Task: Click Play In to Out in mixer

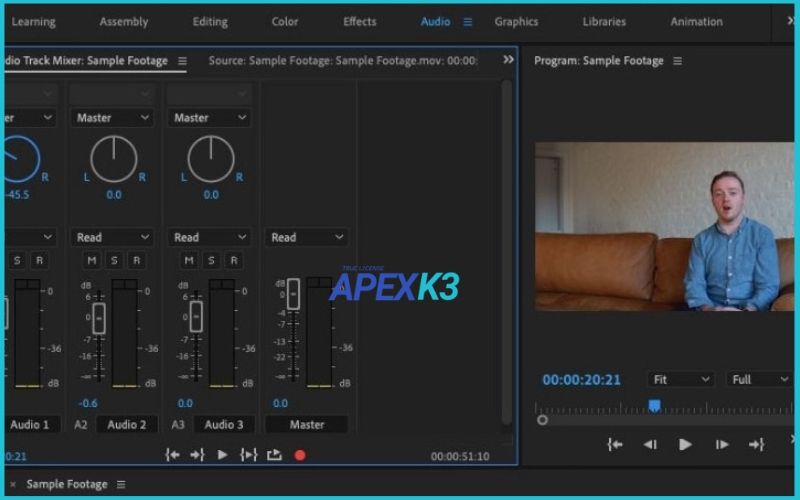Action: point(248,455)
